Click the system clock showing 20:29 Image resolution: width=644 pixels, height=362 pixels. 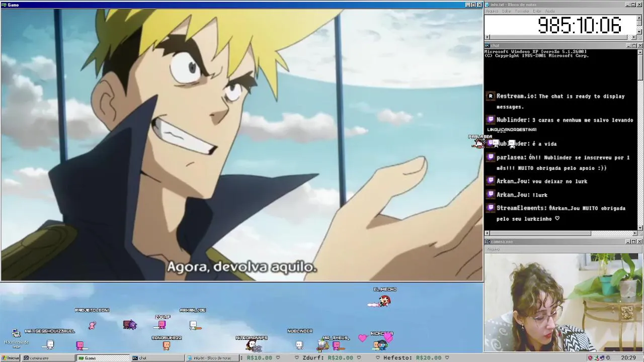(628, 358)
